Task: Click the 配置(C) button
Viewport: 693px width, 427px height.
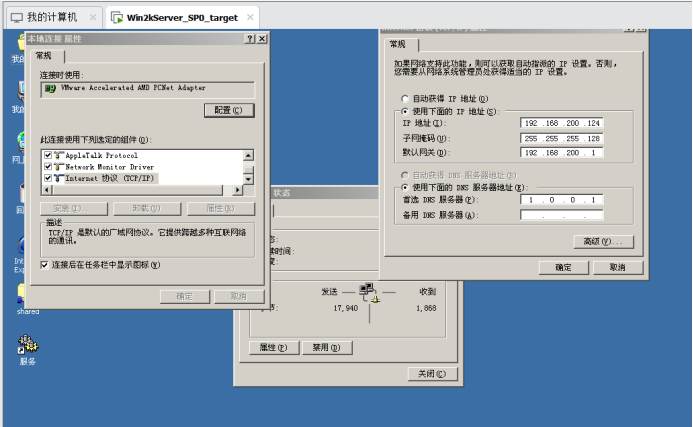Action: pos(229,110)
